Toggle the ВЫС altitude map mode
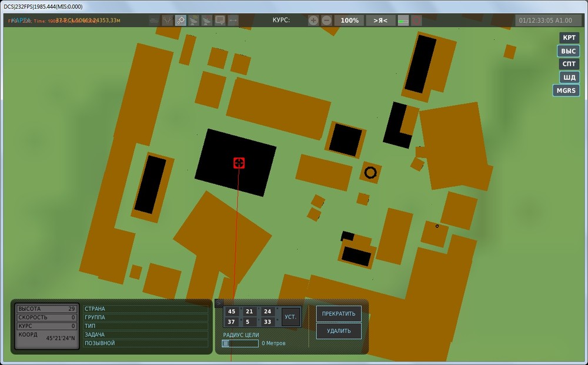 tap(568, 51)
